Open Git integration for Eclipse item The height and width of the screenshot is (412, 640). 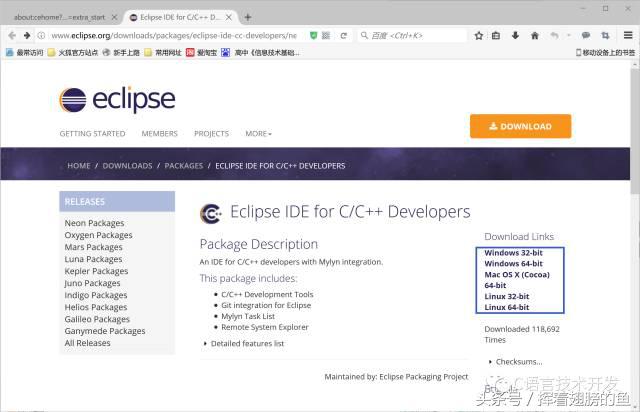coord(266,305)
